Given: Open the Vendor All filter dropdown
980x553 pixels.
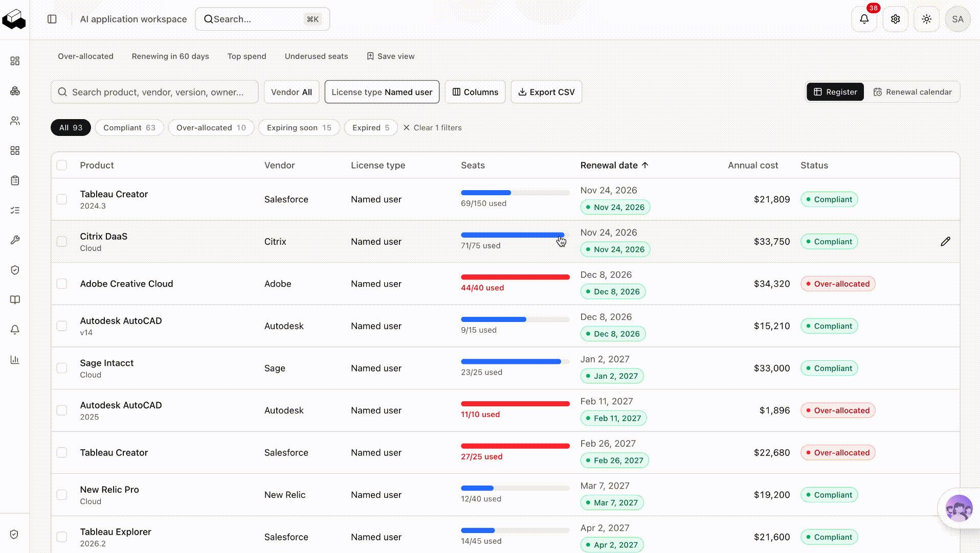Looking at the screenshot, I should (292, 92).
